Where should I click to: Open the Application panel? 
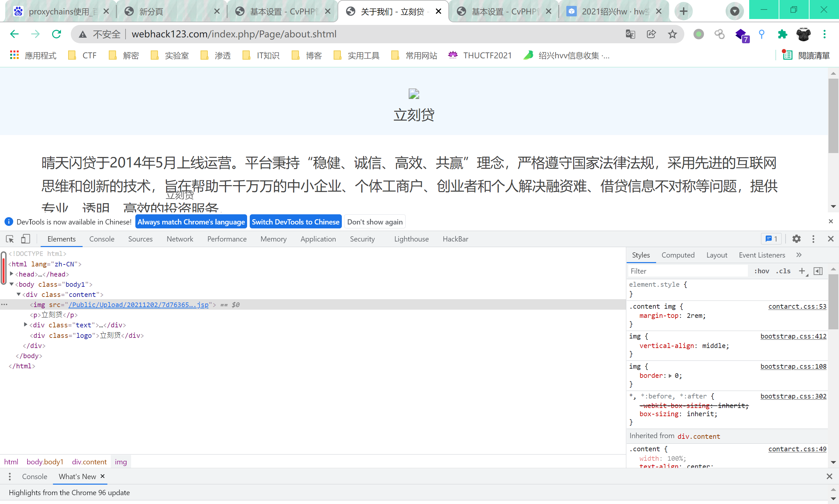point(318,239)
